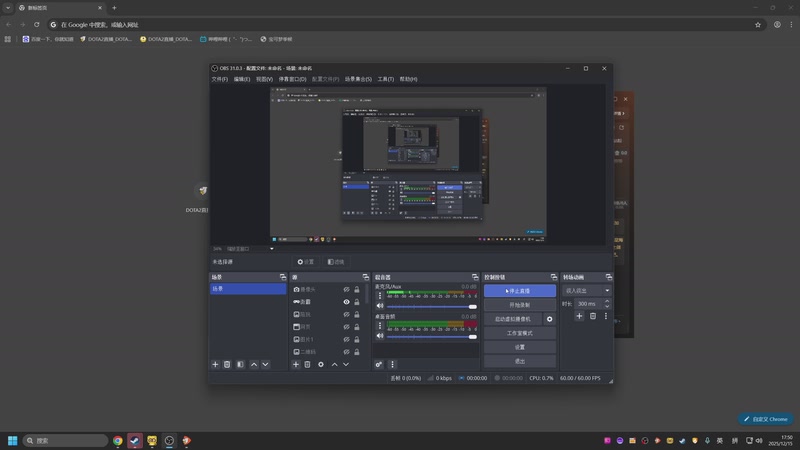Screen dimensions: 800x450
Task: Open the Chrome apps grid icon
Action: pos(8,39)
